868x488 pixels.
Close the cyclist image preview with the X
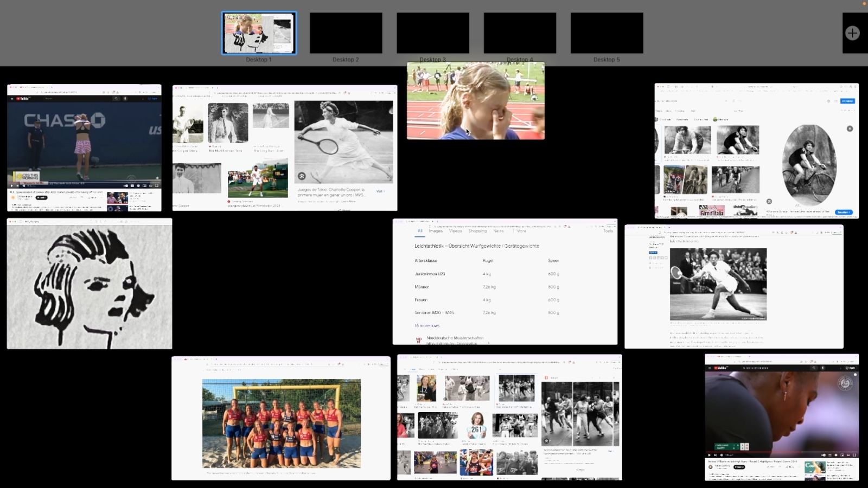coord(850,129)
